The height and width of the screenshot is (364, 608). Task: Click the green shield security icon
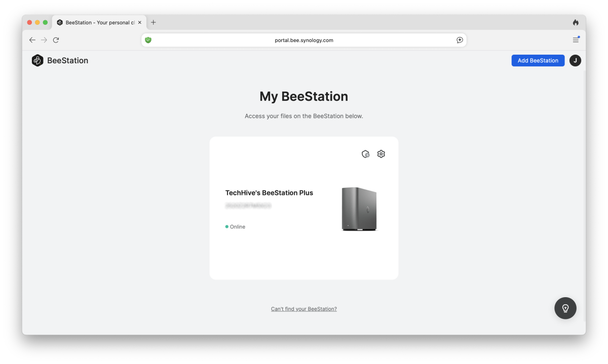point(148,40)
